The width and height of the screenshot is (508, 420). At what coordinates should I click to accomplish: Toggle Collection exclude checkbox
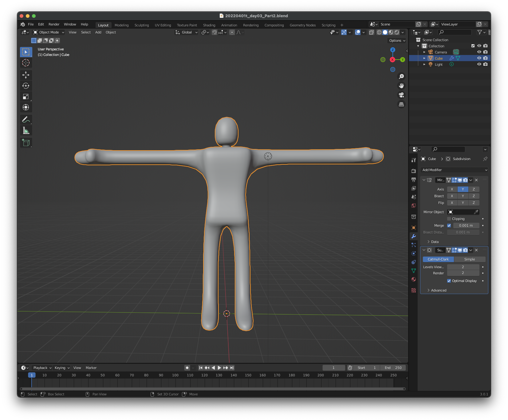click(x=473, y=46)
